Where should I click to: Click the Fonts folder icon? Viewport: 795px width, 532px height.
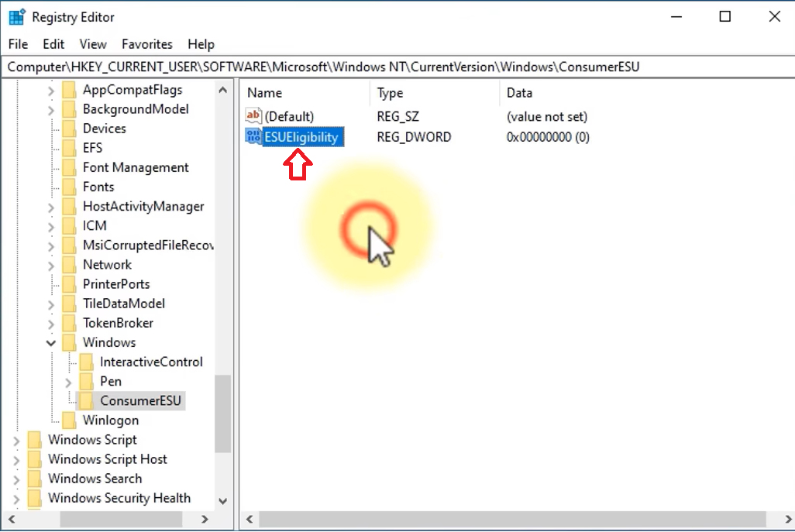coord(70,187)
